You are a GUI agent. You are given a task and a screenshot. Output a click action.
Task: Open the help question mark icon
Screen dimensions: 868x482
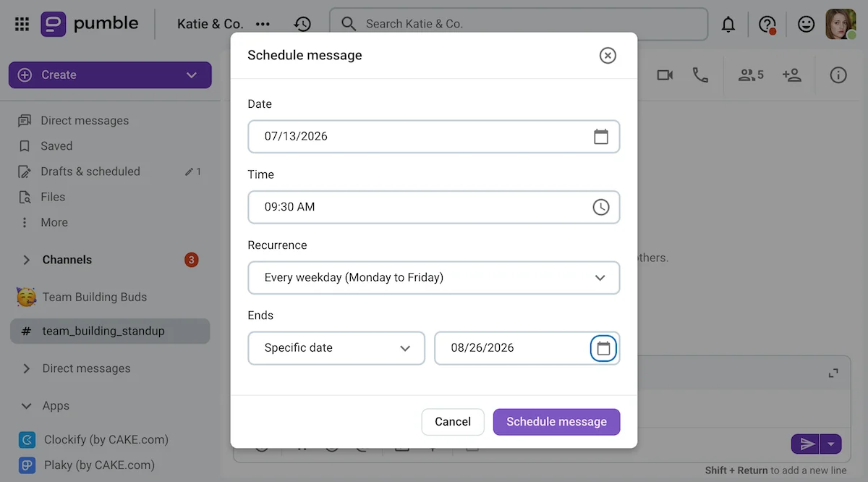click(x=767, y=24)
